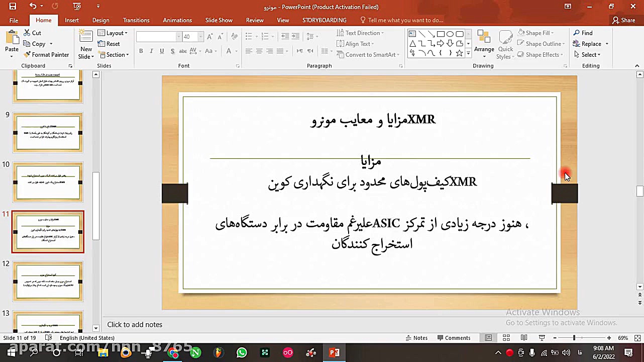Viewport: 644px width, 362px height.
Task: Toggle Notes pane in status bar
Action: [416, 338]
